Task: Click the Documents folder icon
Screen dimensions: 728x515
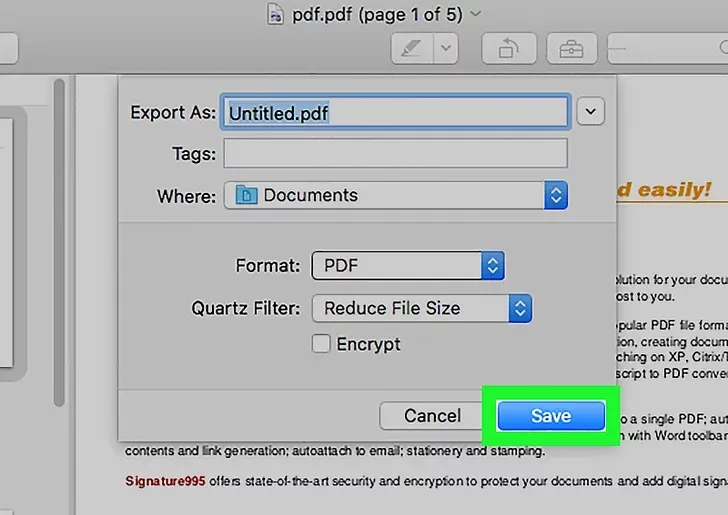Action: coord(247,195)
